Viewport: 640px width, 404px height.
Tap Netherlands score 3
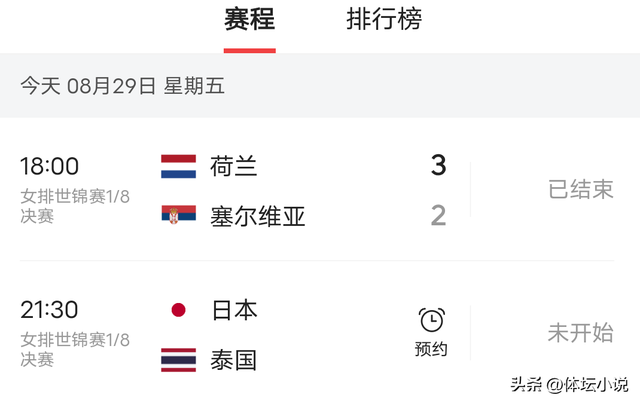[x=438, y=165]
